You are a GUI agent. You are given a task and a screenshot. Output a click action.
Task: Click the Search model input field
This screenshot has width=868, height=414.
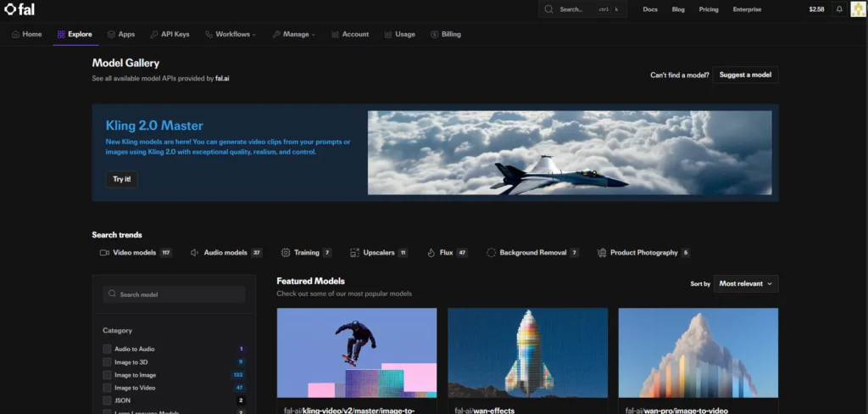click(x=174, y=294)
